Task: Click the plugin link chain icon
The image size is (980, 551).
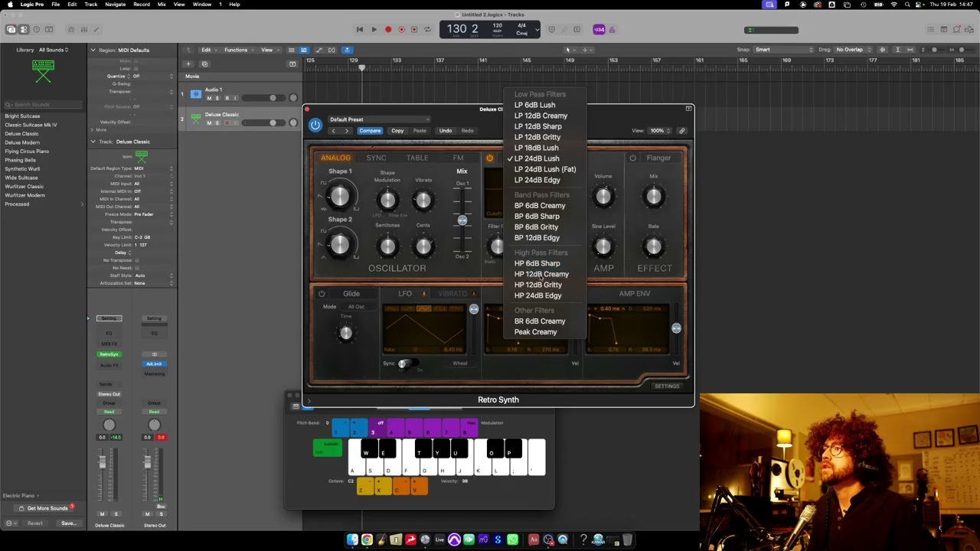Action: [682, 131]
